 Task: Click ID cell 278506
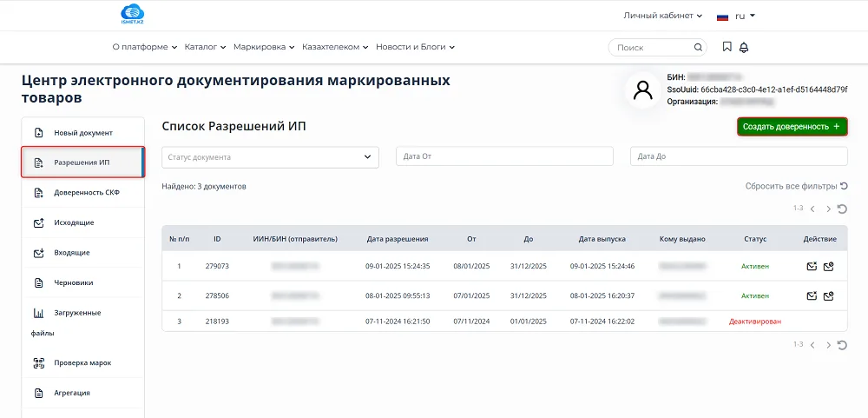pyautogui.click(x=217, y=296)
